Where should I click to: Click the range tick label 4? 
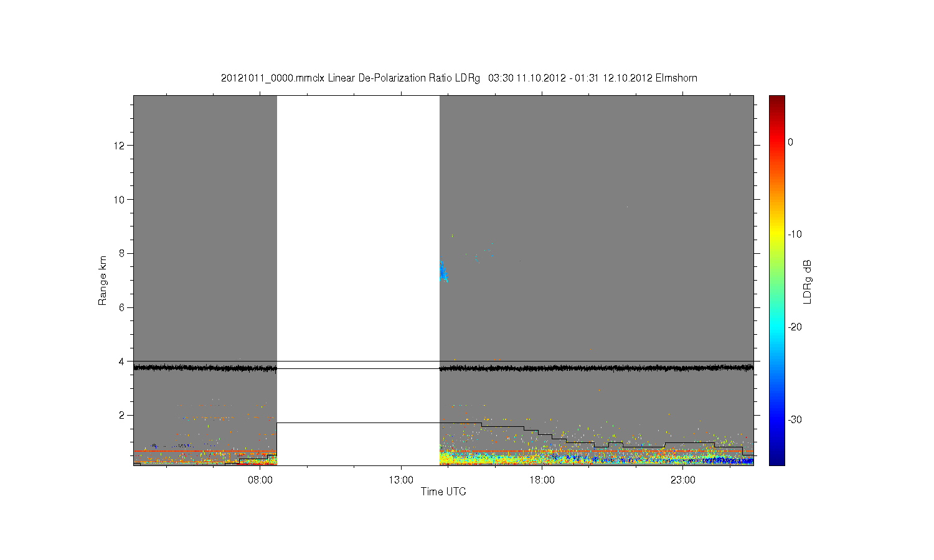122,362
